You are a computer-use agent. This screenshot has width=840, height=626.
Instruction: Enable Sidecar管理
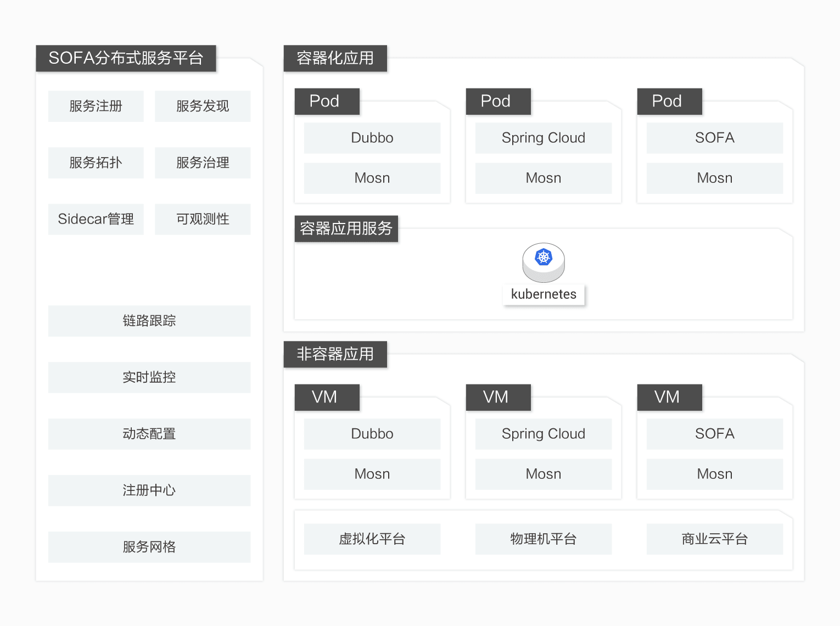pos(96,219)
